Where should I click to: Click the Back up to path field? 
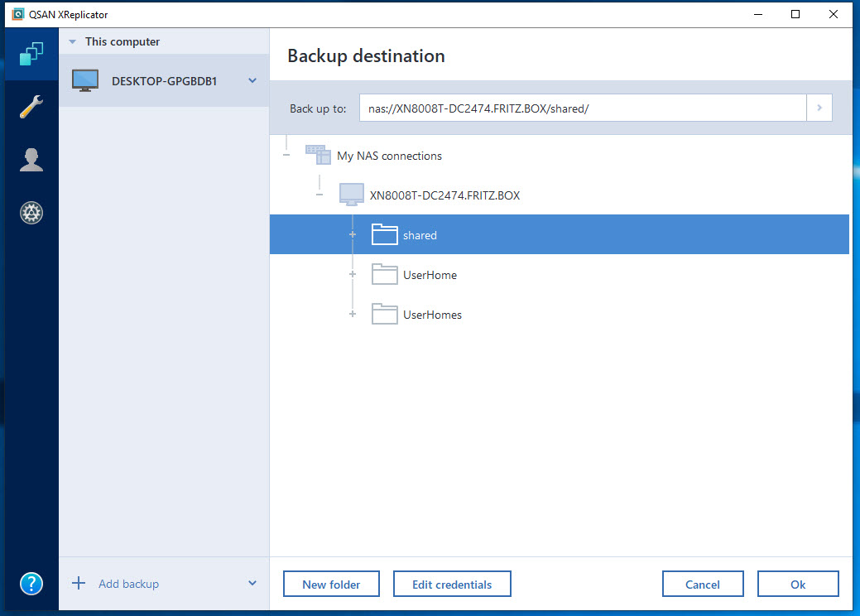coord(583,108)
